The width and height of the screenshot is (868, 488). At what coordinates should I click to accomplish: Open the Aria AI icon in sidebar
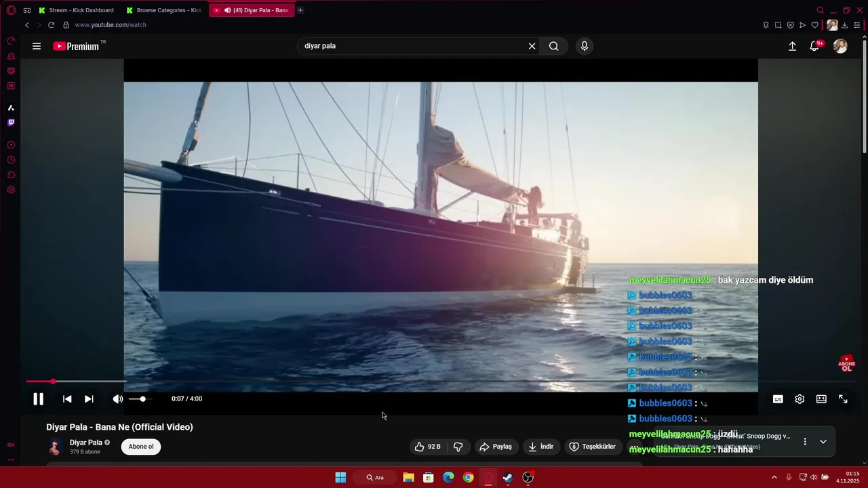coord(11,108)
